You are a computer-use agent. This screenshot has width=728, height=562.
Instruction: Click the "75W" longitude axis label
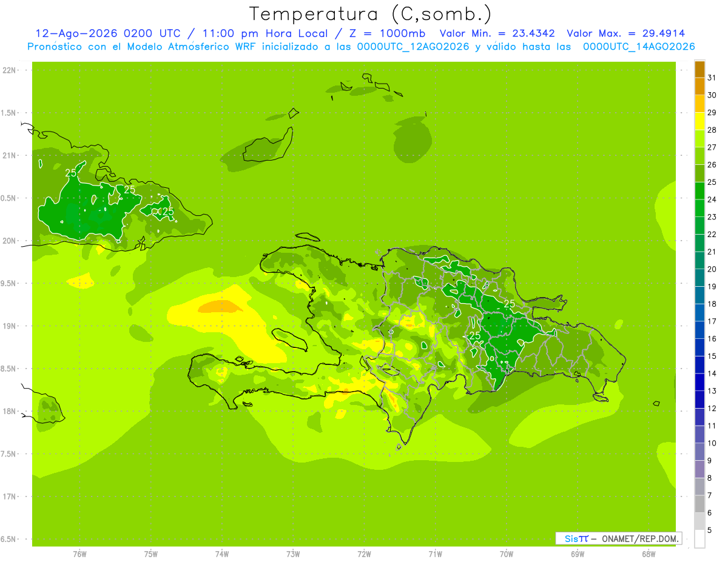point(151,555)
